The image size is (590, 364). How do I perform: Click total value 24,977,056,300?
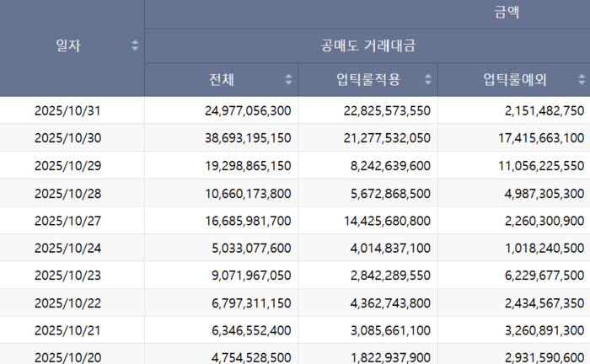click(248, 110)
